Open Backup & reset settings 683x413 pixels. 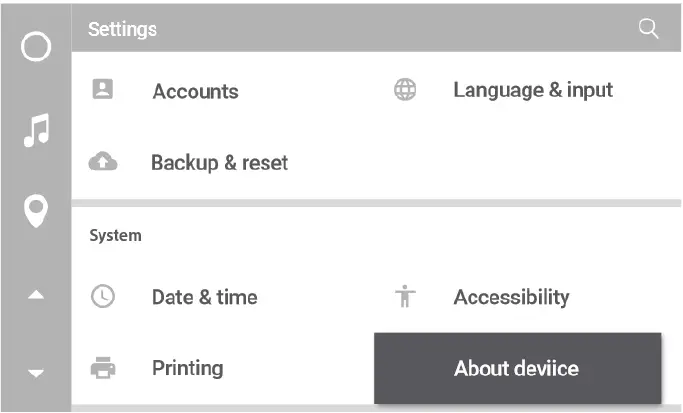tap(219, 162)
